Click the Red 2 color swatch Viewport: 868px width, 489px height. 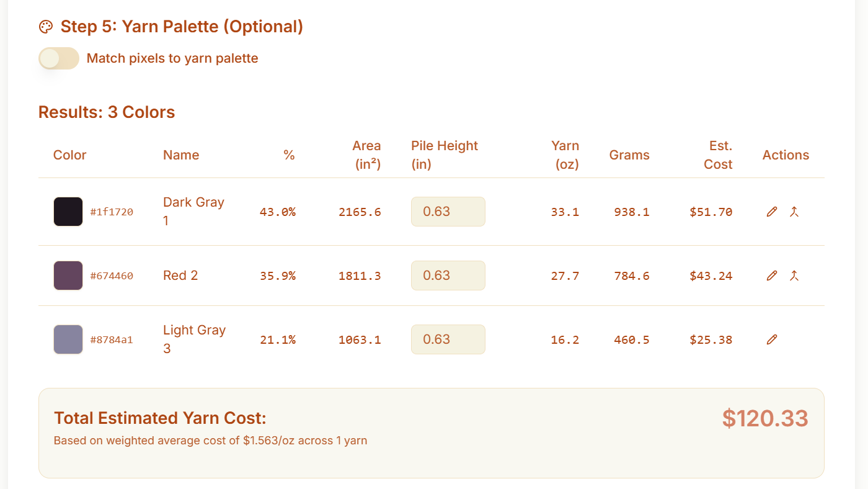point(68,275)
